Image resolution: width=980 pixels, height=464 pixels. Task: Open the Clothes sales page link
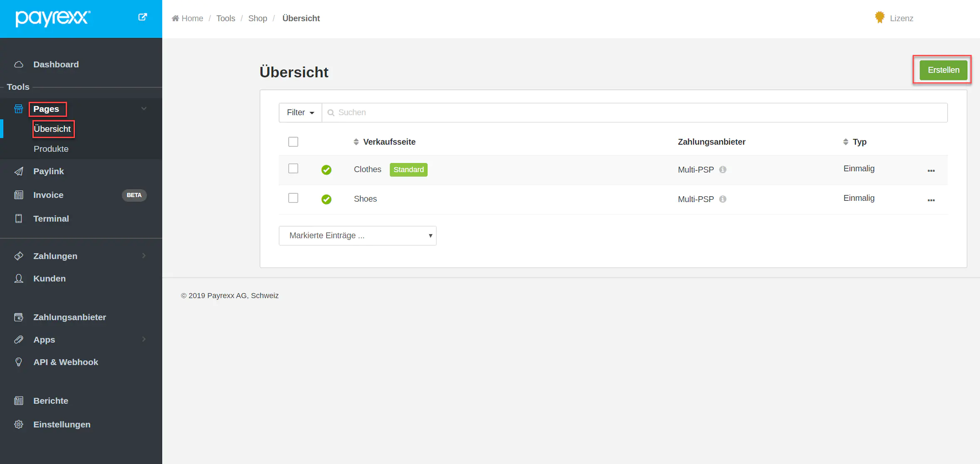(x=367, y=169)
